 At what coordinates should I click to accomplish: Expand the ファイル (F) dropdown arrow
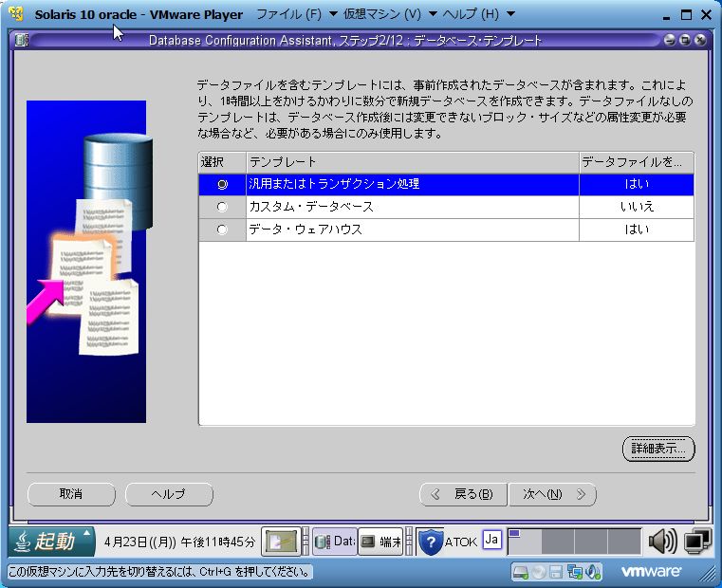pos(333,14)
